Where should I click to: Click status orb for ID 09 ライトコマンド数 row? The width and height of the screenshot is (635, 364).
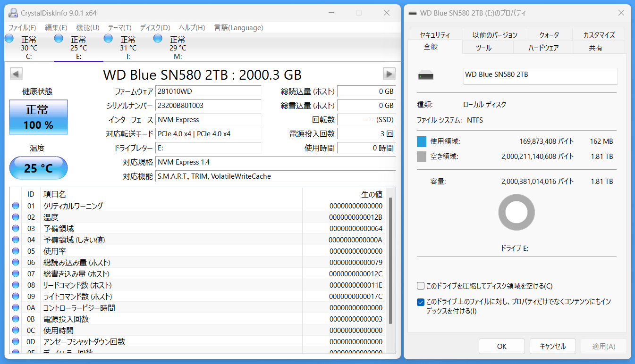[x=16, y=296]
